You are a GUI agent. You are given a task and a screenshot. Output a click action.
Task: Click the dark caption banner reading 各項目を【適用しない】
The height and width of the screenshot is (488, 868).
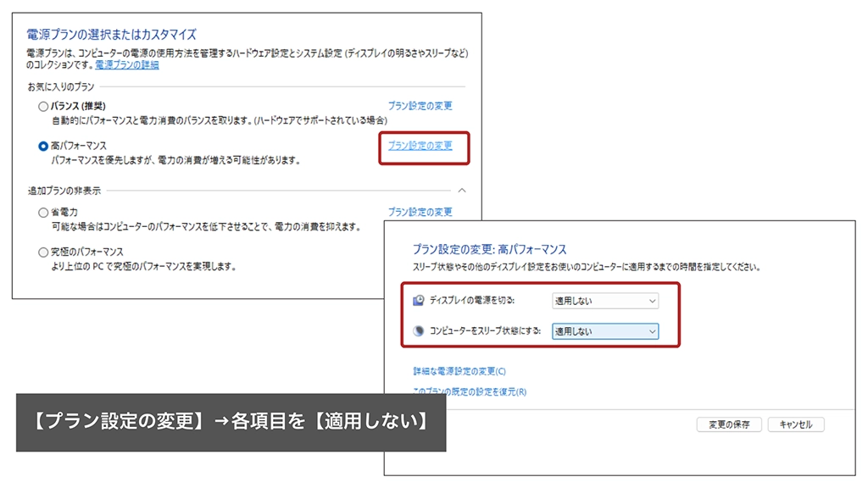coord(231,422)
